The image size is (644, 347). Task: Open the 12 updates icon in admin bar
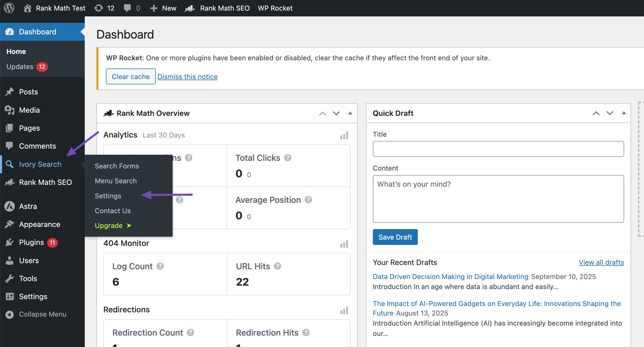point(99,8)
